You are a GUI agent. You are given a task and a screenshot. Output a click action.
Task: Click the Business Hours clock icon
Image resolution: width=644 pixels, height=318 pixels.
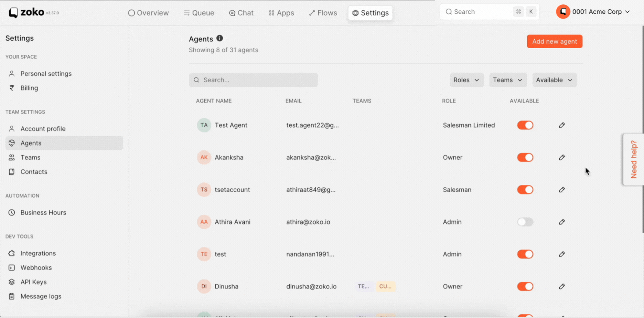coord(12,212)
